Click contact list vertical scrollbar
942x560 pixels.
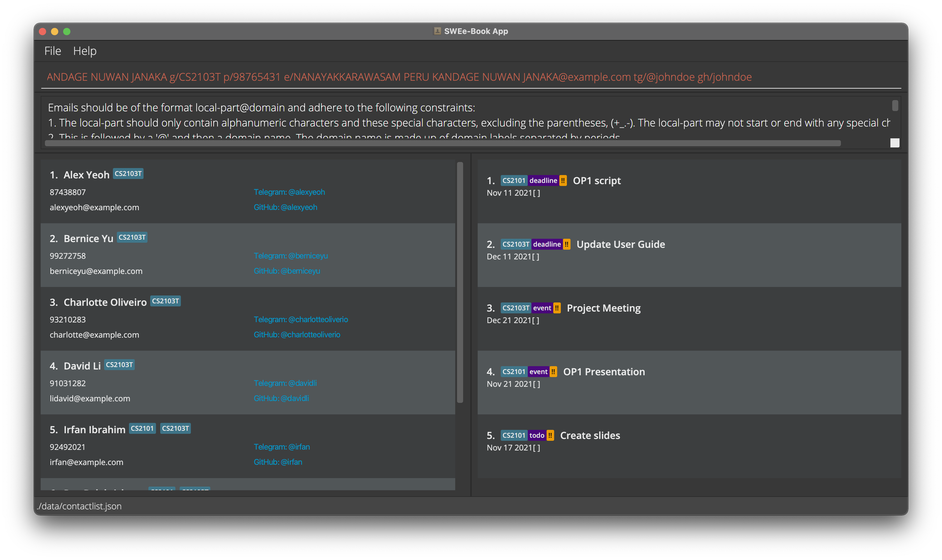click(x=460, y=282)
